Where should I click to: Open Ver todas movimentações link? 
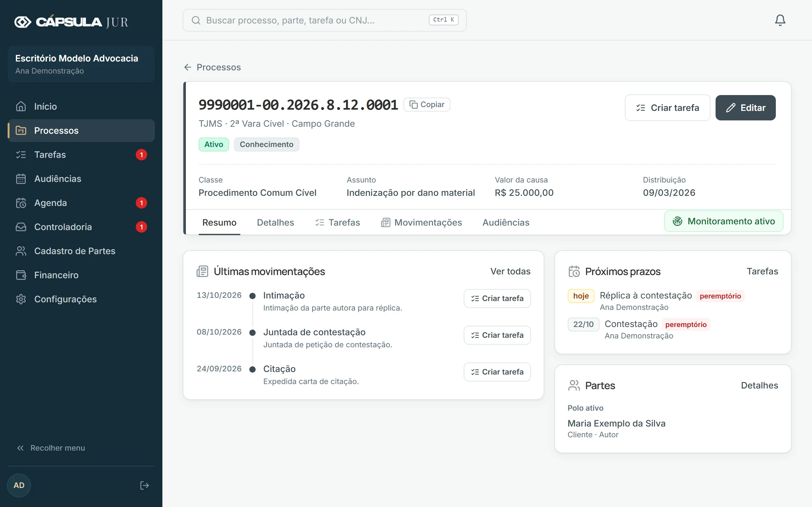(x=510, y=271)
